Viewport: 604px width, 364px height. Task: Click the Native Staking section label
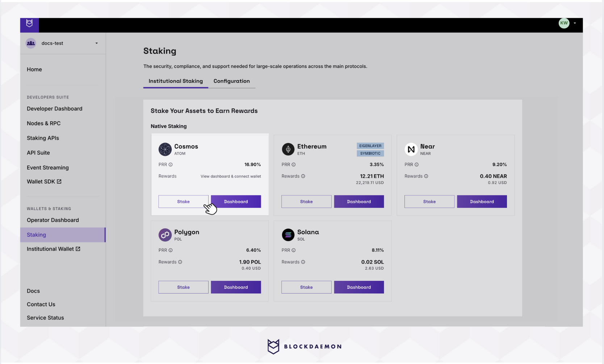coord(169,126)
